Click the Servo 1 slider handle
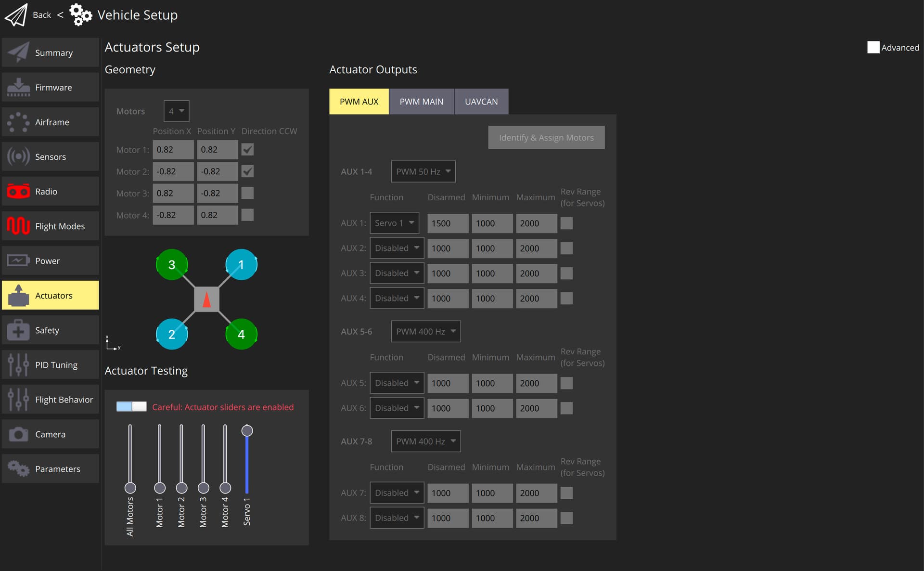 pos(247,430)
